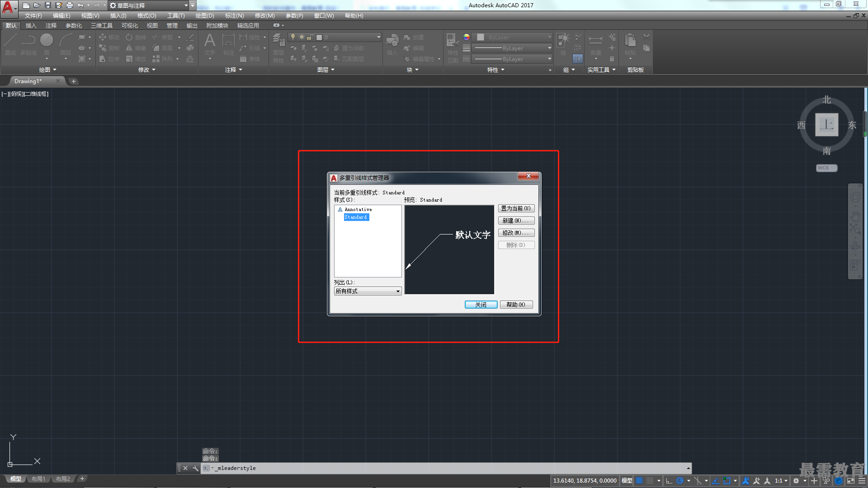868x488 pixels.
Task: Click the Measure (测量) ruler icon
Action: (596, 44)
